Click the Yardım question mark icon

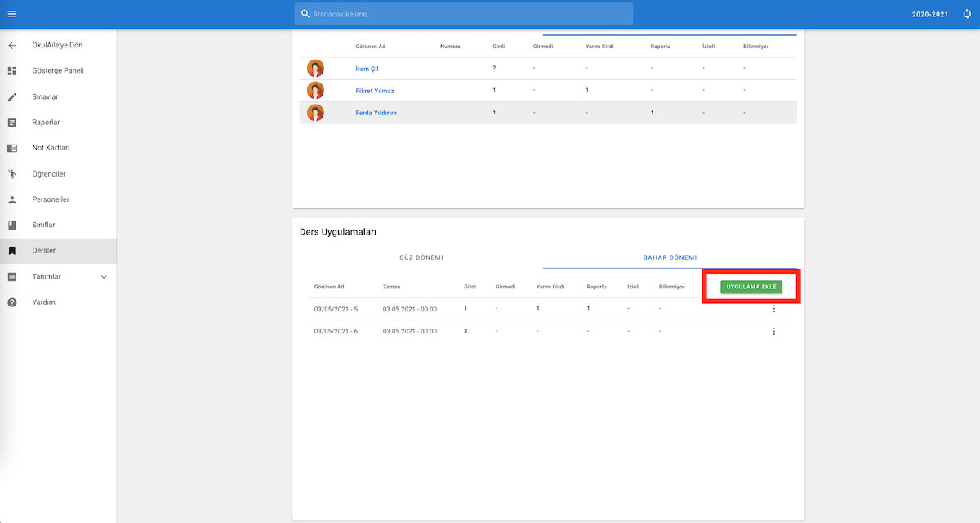(x=12, y=302)
